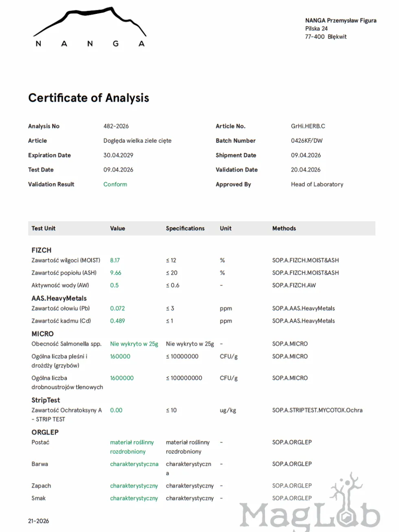Viewport: 399px width, 532px height.
Task: Click the street address "Pilska 24"
Action: (x=316, y=28)
